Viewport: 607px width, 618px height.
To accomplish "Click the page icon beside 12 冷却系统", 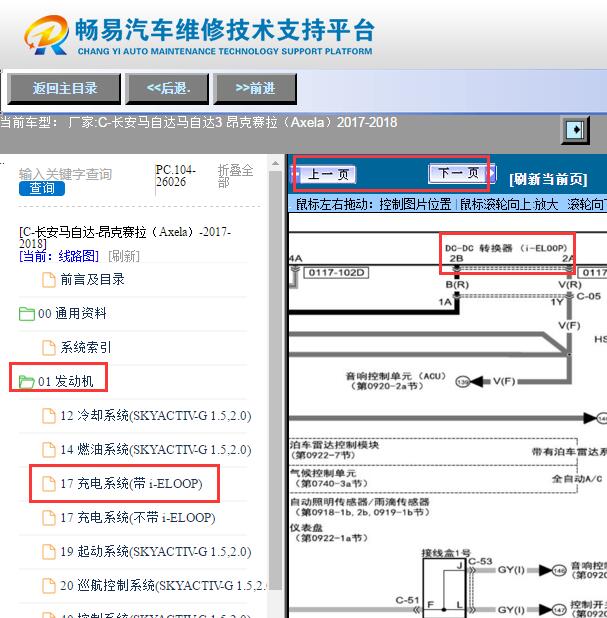I will [x=49, y=416].
